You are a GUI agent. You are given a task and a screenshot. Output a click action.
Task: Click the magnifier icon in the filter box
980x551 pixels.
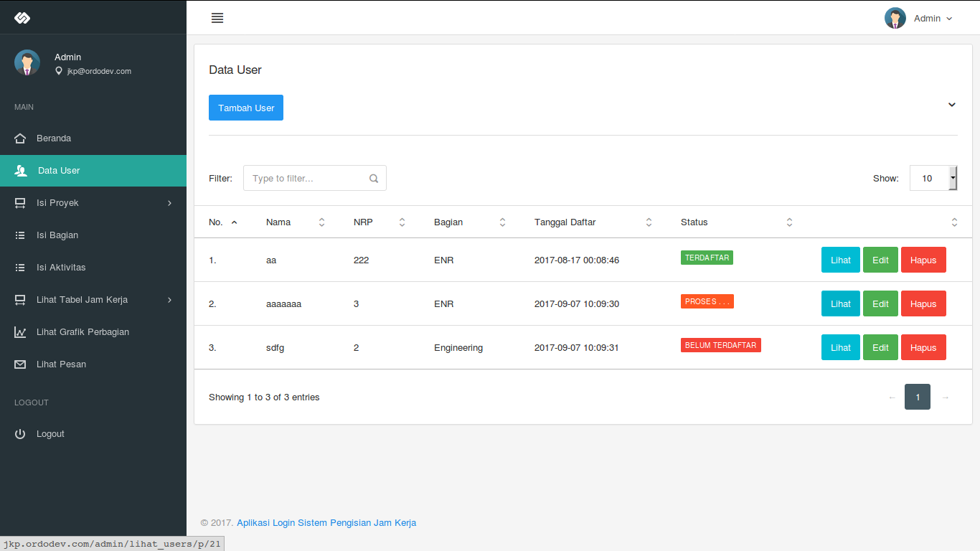click(x=374, y=179)
